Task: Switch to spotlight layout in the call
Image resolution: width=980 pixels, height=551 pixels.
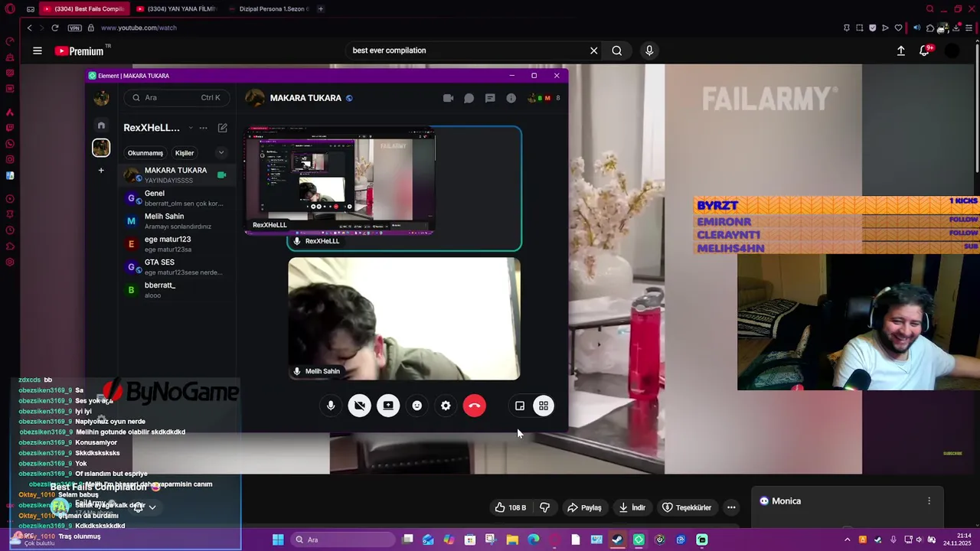Action: click(x=520, y=406)
